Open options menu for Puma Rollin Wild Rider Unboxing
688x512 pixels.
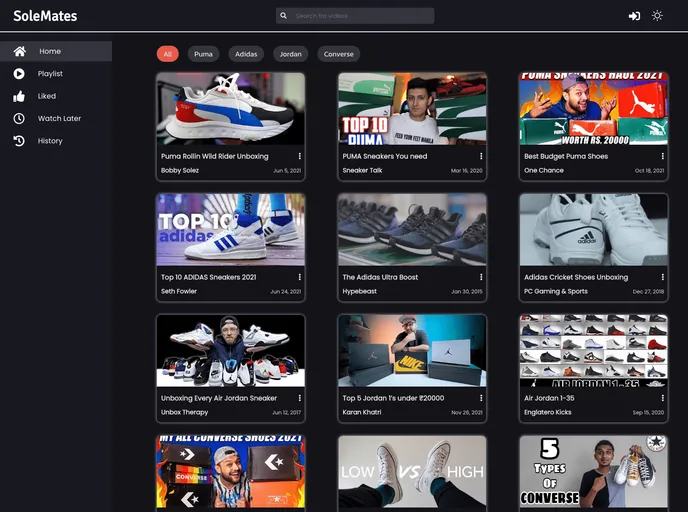coord(299,156)
